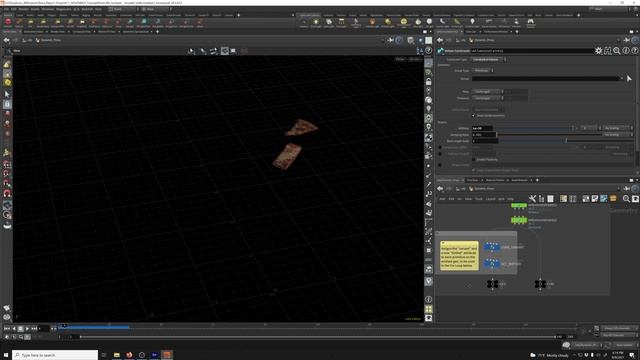640x360 pixels.
Task: Click the Rest Length Scale slider handle
Action: 566,141
